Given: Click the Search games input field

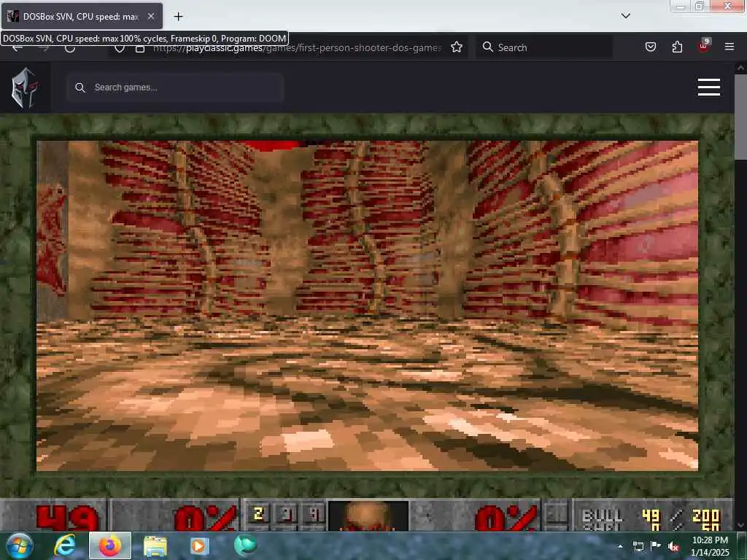Looking at the screenshot, I should click(176, 87).
